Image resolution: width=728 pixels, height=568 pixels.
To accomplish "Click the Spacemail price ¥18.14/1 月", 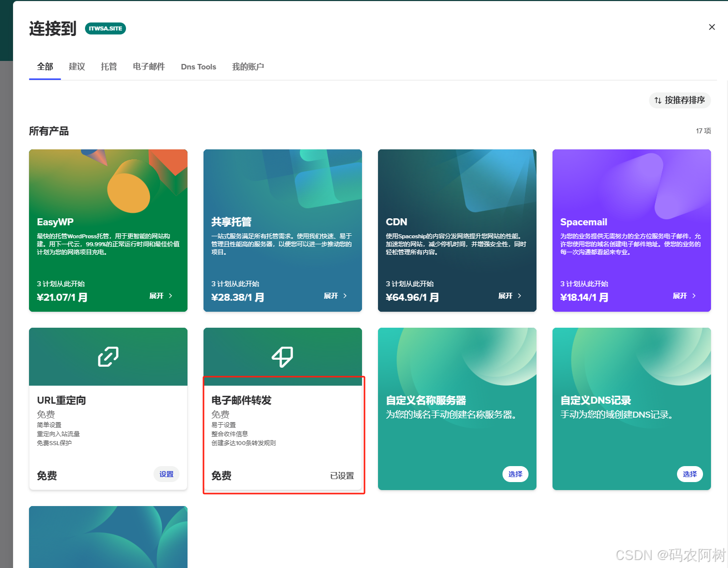I will [x=584, y=297].
